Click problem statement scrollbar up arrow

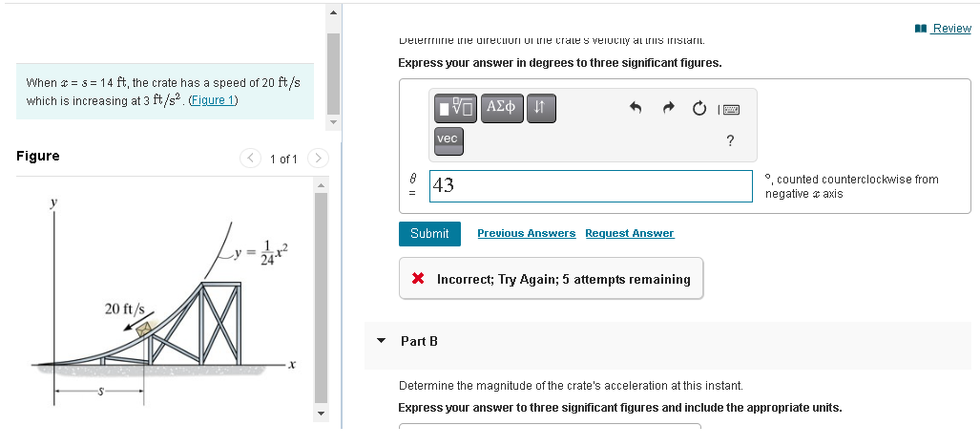click(333, 11)
